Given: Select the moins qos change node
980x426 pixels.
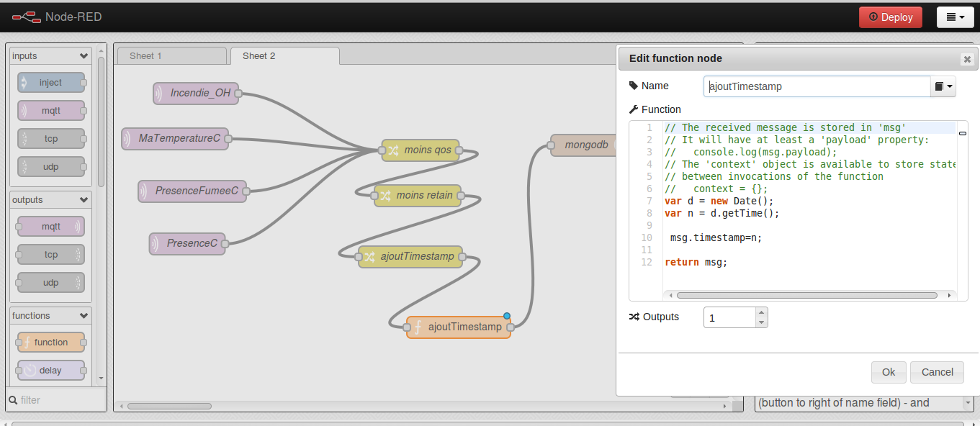Looking at the screenshot, I should click(421, 150).
